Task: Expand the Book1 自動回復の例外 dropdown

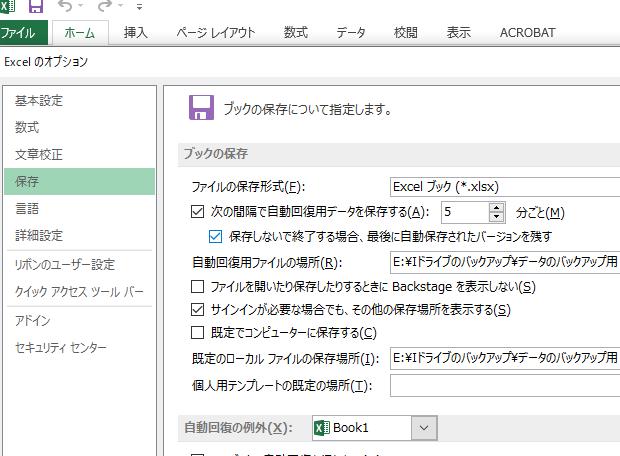Action: 425,428
